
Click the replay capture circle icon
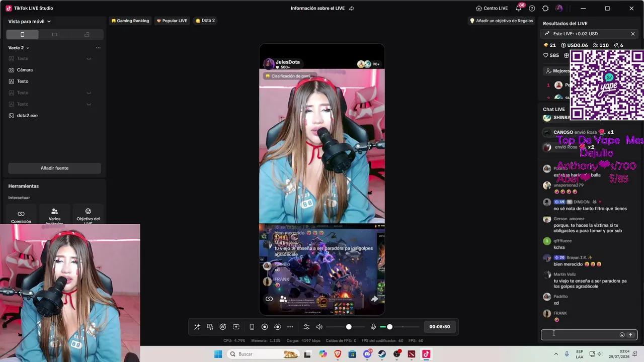tap(277, 327)
